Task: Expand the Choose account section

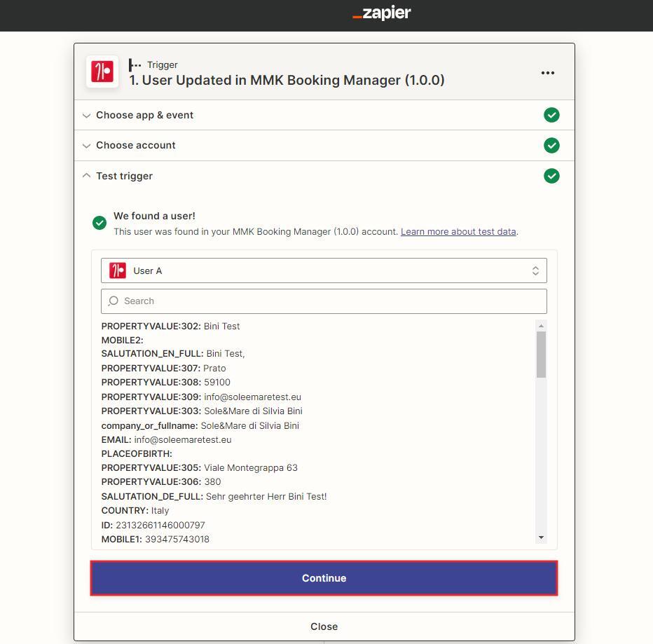Action: [x=324, y=145]
